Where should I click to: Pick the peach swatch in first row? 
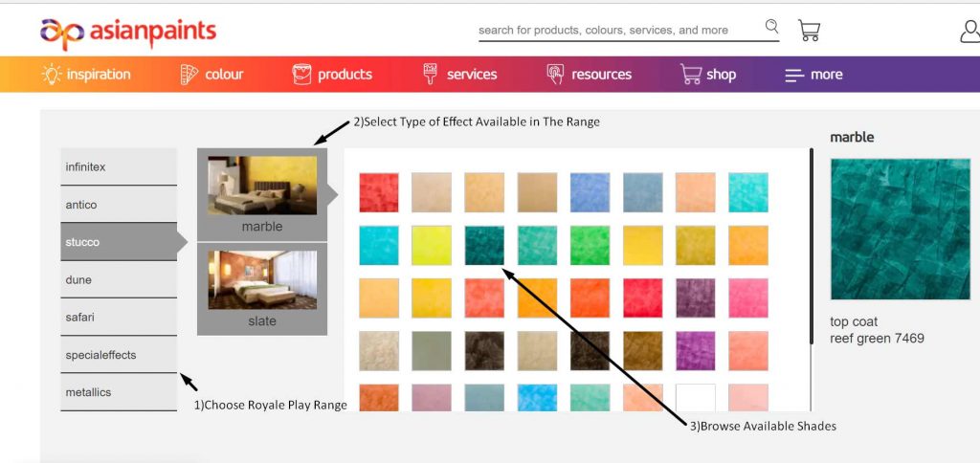click(x=696, y=192)
